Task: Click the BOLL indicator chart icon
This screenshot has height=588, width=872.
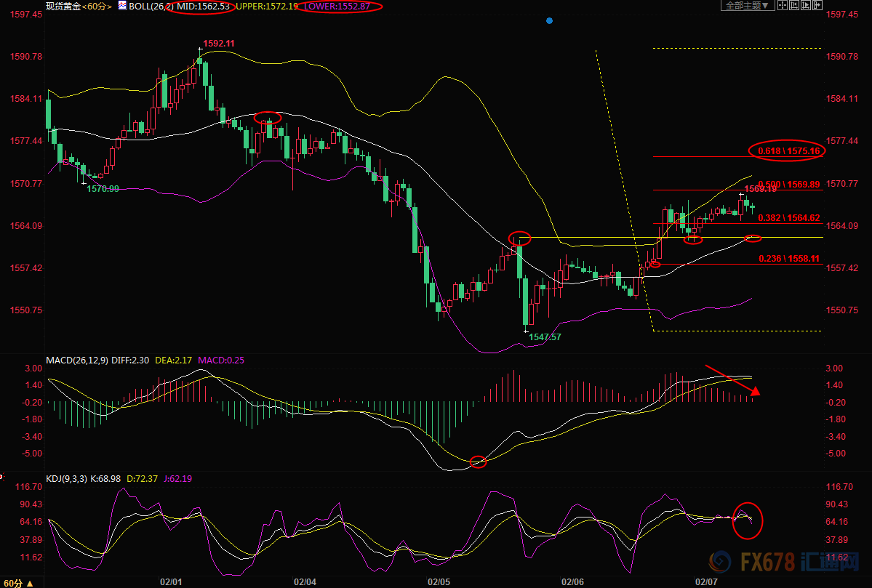Action: click(123, 6)
